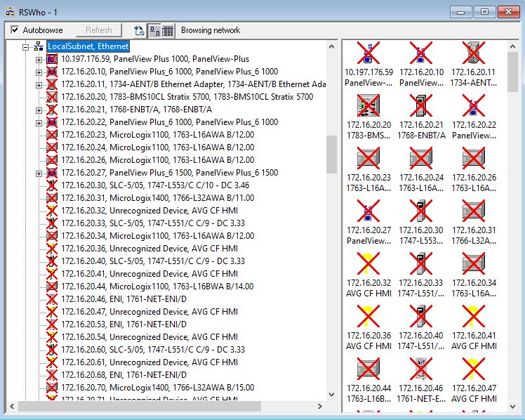Click RSWho network icon in title bar
The height and width of the screenshot is (420, 525).
10,12
